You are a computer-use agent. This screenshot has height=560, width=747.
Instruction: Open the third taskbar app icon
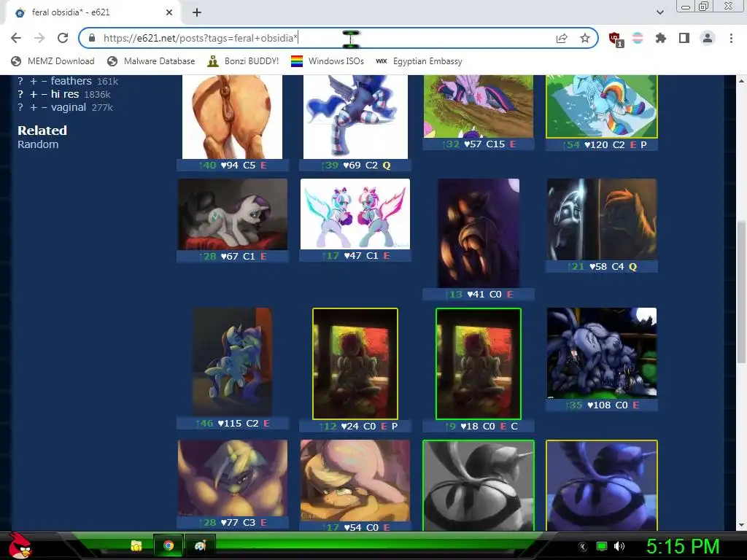pos(200,545)
